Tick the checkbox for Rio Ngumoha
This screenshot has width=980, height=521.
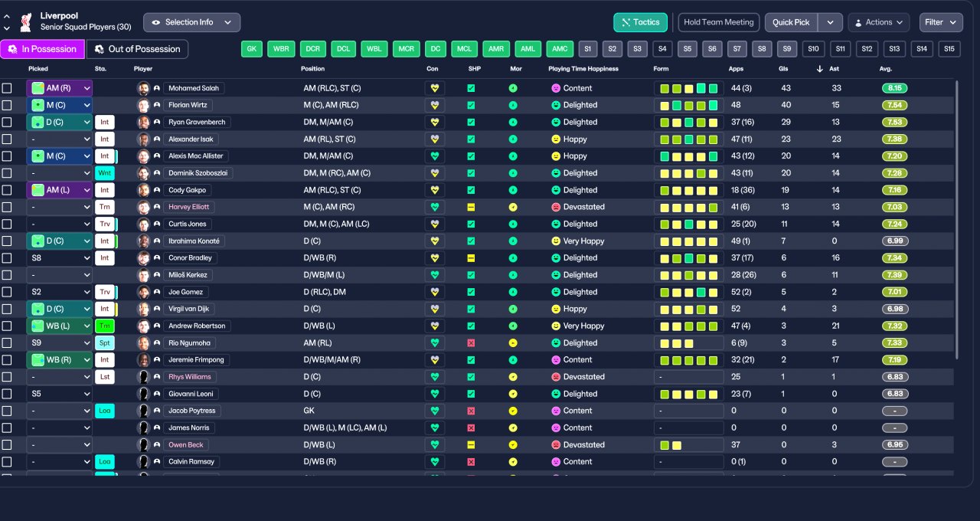(x=7, y=342)
